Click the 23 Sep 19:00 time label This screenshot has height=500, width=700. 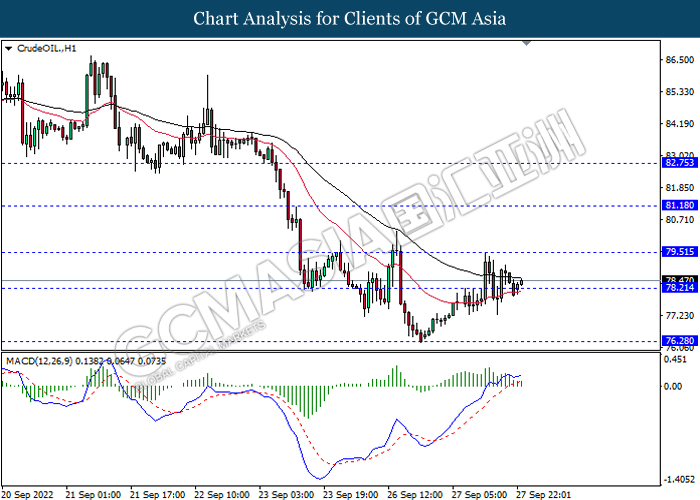tap(350, 495)
